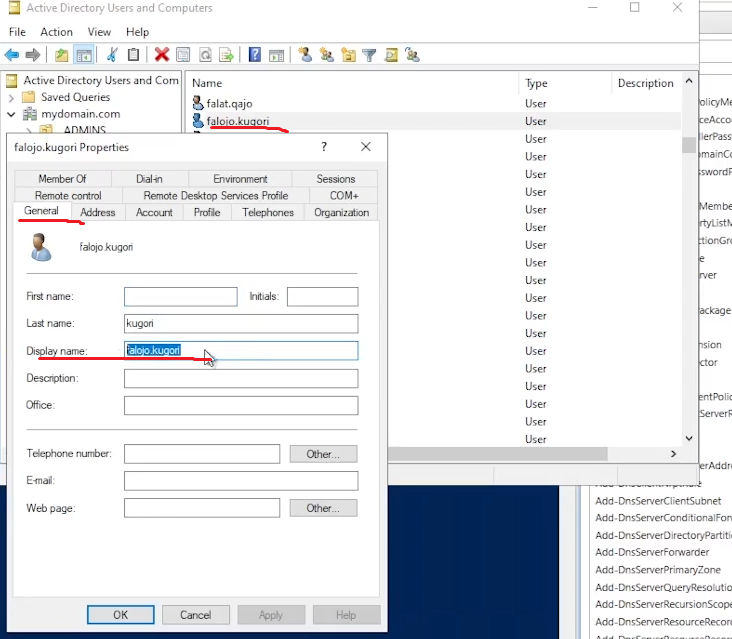Click the Office input field

(x=241, y=406)
